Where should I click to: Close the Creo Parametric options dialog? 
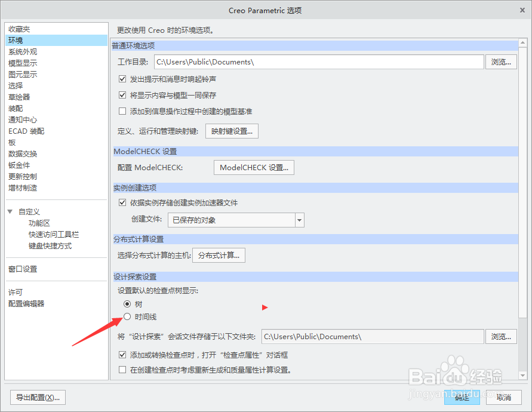(522, 10)
